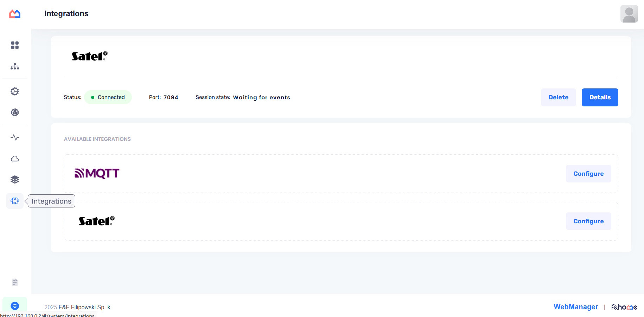Click the Satel logo in the connected card
The image size is (644, 317).
pos(89,56)
